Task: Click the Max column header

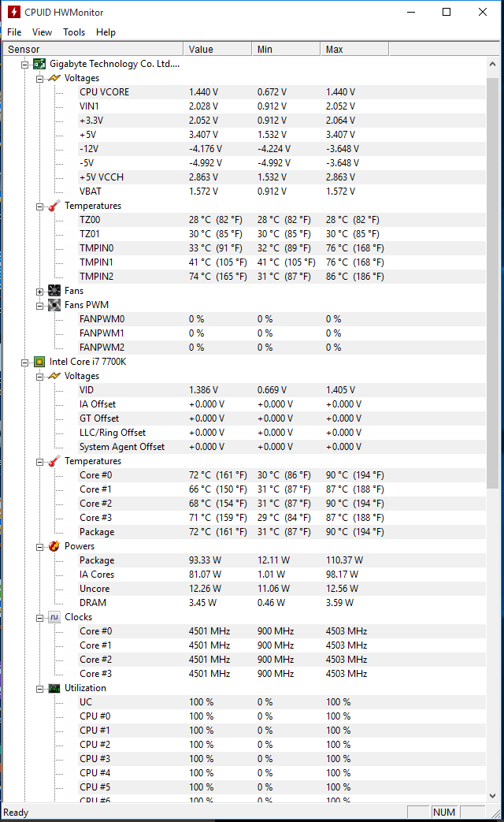Action: pyautogui.click(x=354, y=49)
